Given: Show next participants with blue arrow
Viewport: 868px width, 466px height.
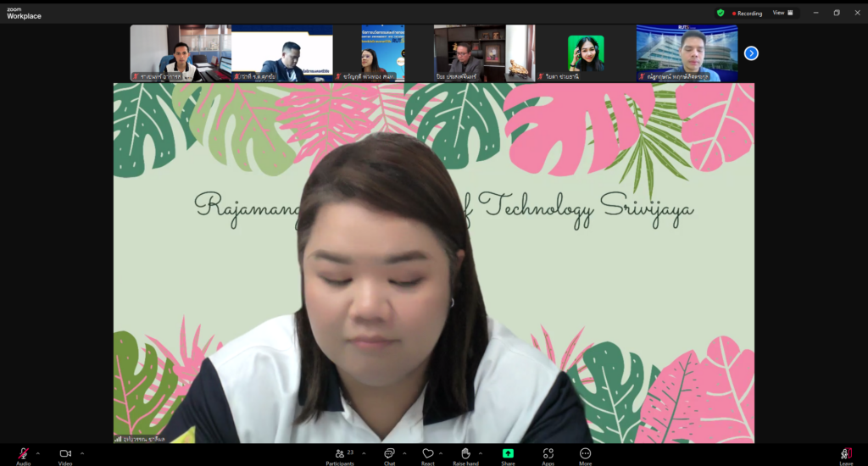Looking at the screenshot, I should point(751,53).
